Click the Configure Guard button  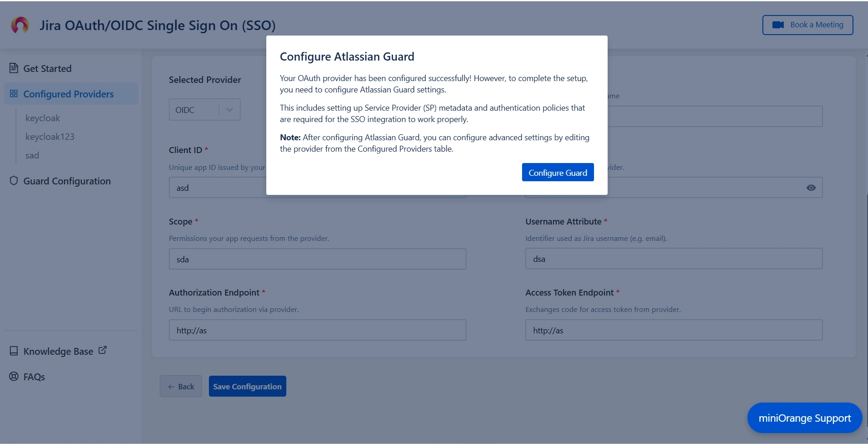point(558,173)
